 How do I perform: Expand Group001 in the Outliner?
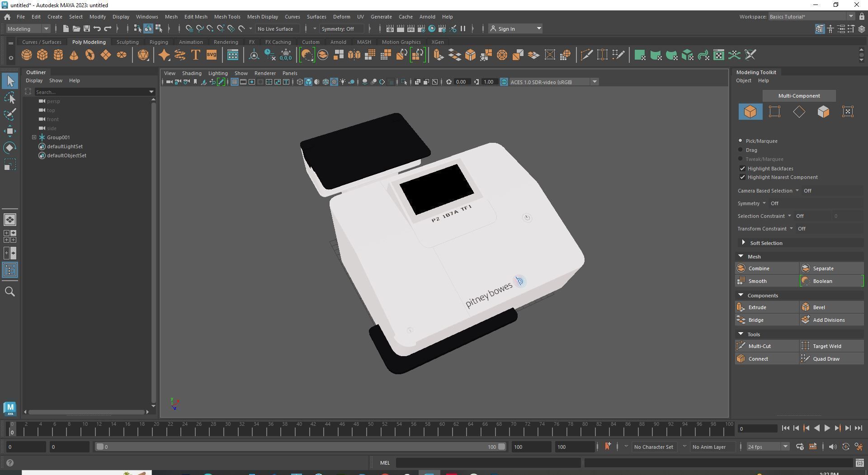coord(34,137)
